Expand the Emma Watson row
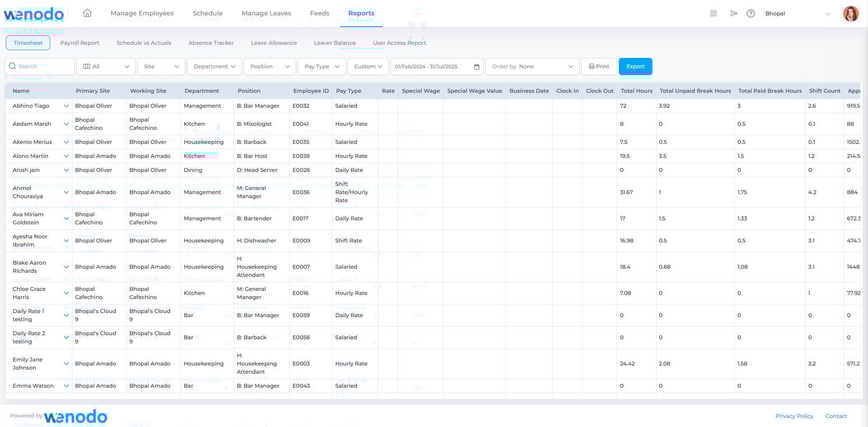 pyautogui.click(x=66, y=386)
